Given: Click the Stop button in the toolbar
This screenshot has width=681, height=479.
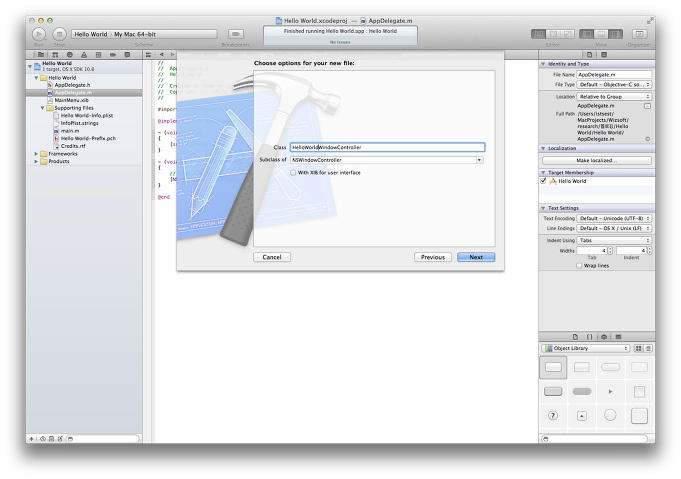Looking at the screenshot, I should click(x=59, y=34).
